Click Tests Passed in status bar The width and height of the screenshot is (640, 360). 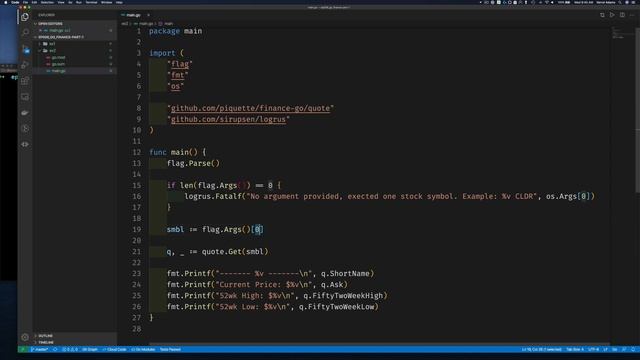pyautogui.click(x=170, y=349)
